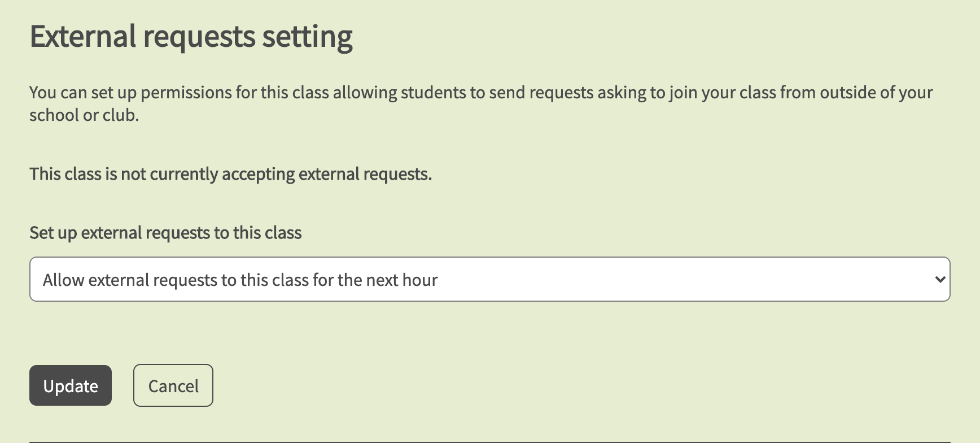Click the 'Set up external requests' field label
980x443 pixels.
[165, 233]
